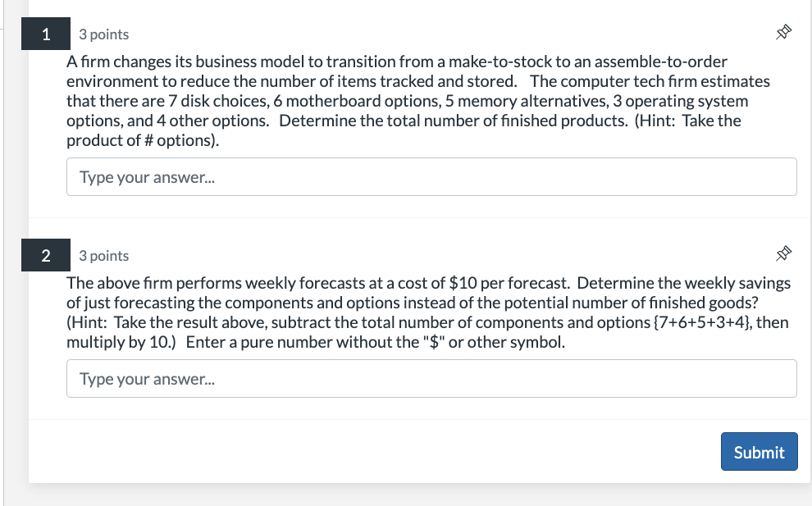Click the pin marker on the second question
812x506 pixels.
tap(783, 254)
